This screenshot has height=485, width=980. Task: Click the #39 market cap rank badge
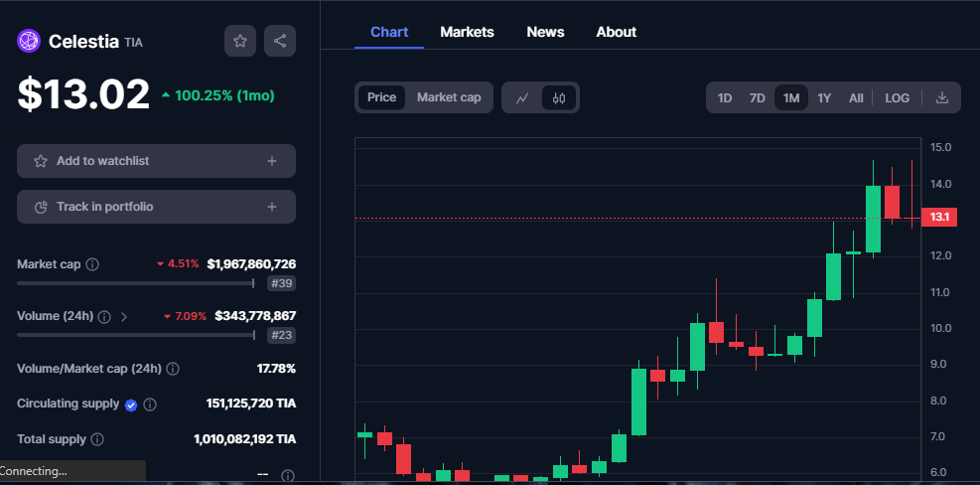pyautogui.click(x=281, y=283)
